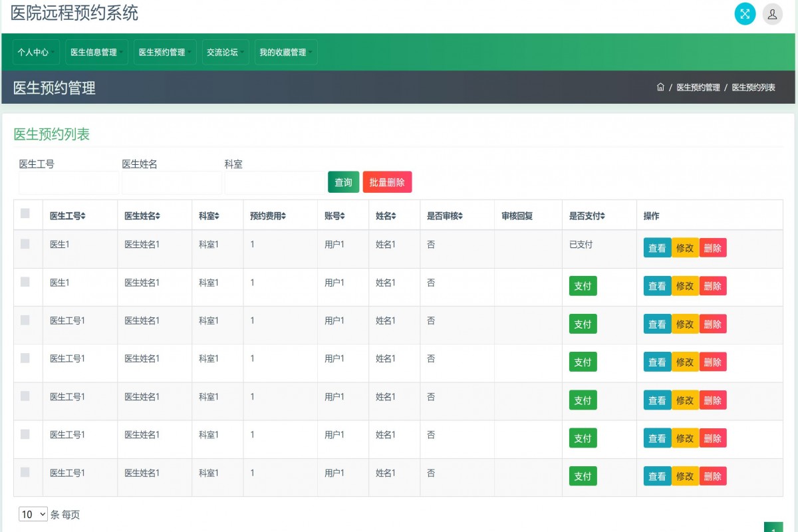Sort by 是否审核 column arrows
The width and height of the screenshot is (798, 532).
[460, 216]
